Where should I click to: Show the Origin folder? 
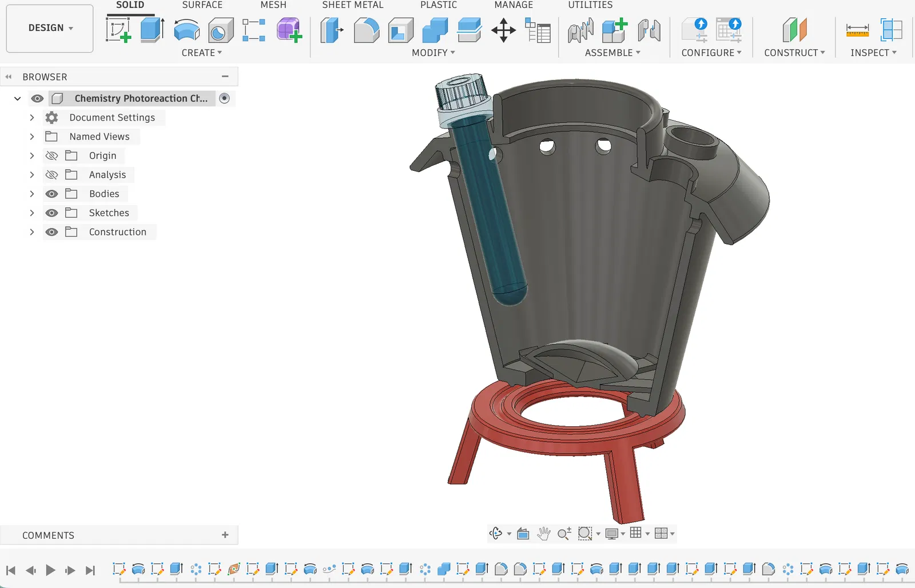[x=51, y=156]
